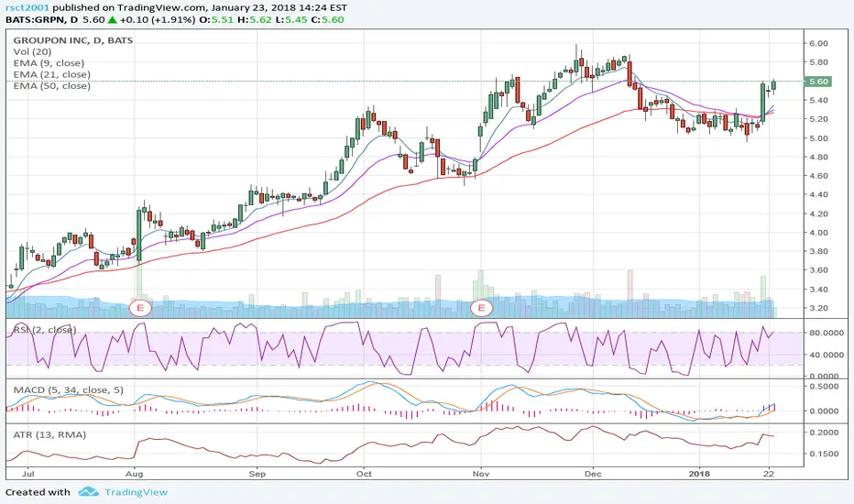Click the L:5.45 low value

[290, 19]
